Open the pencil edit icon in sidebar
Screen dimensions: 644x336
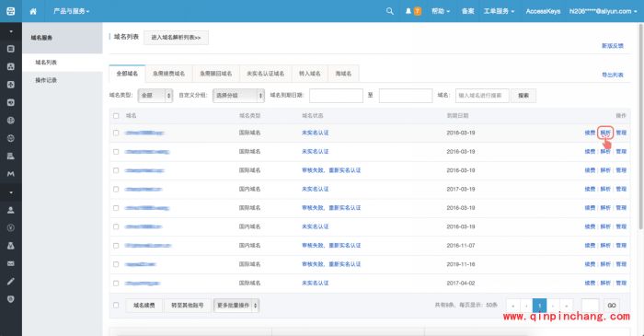pyautogui.click(x=11, y=282)
